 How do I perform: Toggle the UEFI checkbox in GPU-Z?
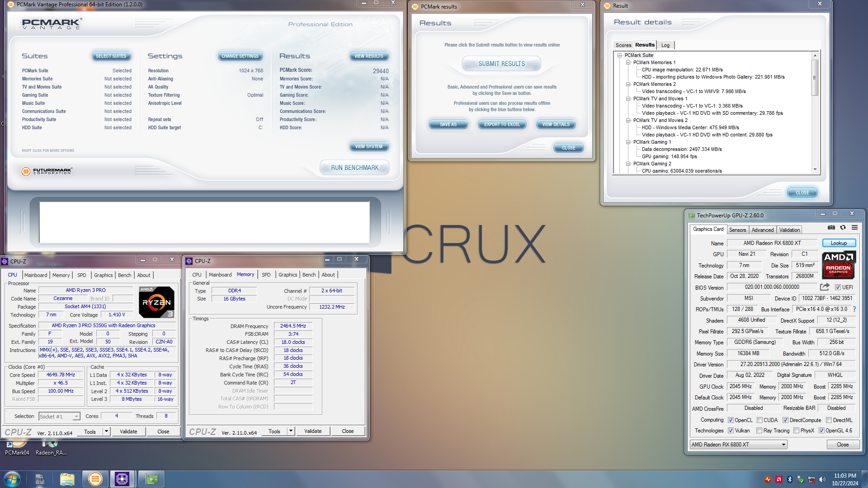pos(838,287)
